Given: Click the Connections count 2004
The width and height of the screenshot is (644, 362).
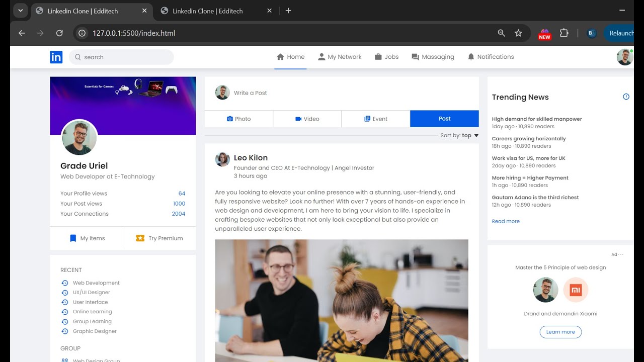Looking at the screenshot, I should click(x=179, y=214).
